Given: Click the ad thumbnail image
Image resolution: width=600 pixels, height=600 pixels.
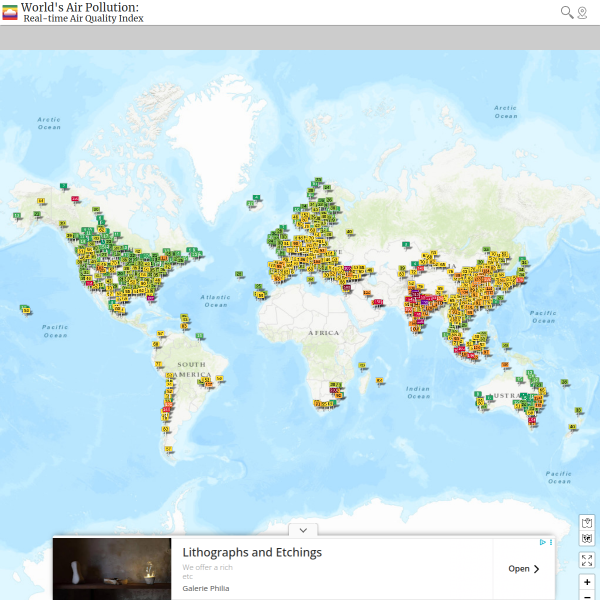Looking at the screenshot, I should (112, 569).
